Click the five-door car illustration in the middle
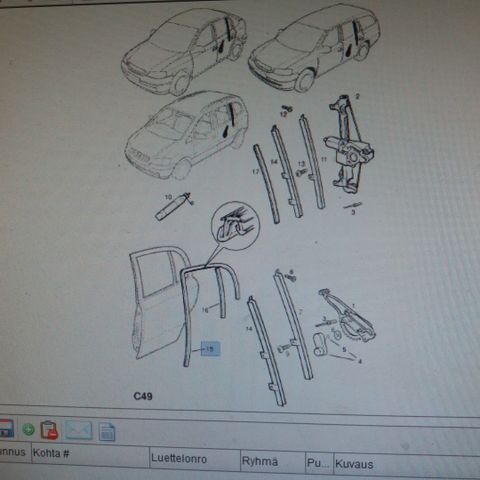Image resolution: width=480 pixels, height=480 pixels. (x=187, y=135)
